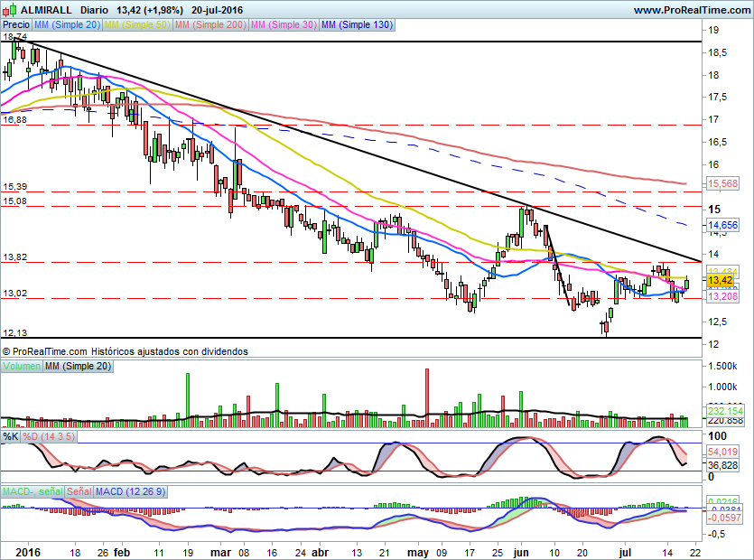Click the 20-jul-2016 date in header
Image resolution: width=754 pixels, height=560 pixels.
click(x=217, y=10)
